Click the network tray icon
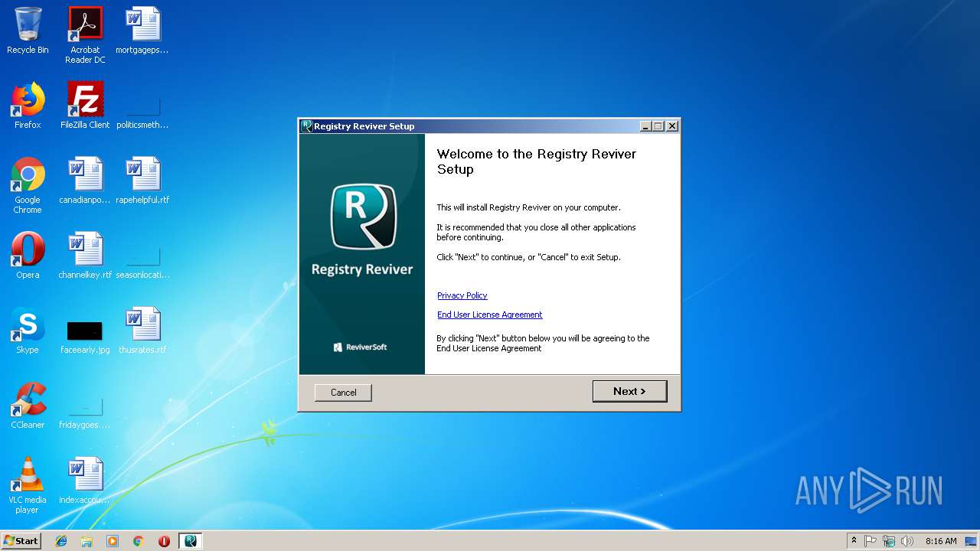This screenshot has height=551, width=980. coord(889,541)
